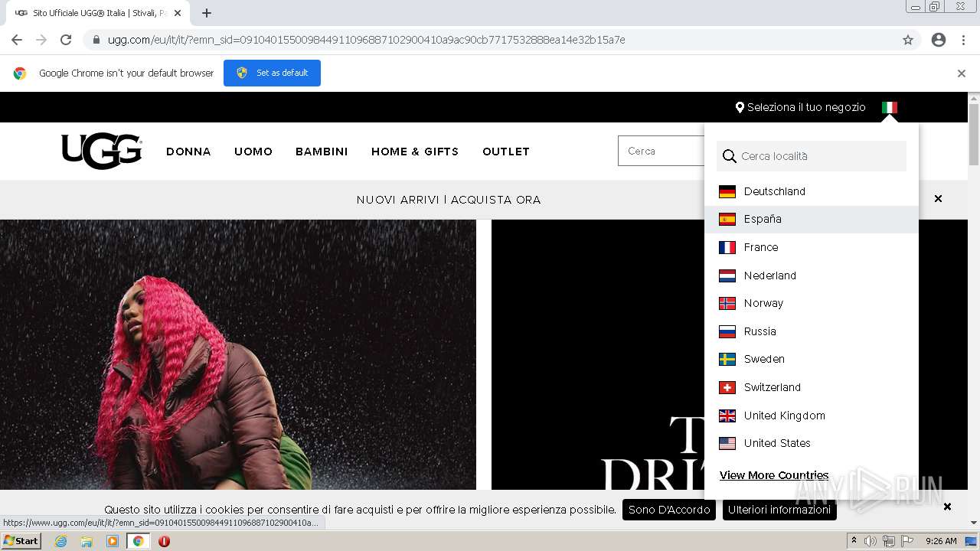Click Ulteriori informazioni button

pos(779,510)
